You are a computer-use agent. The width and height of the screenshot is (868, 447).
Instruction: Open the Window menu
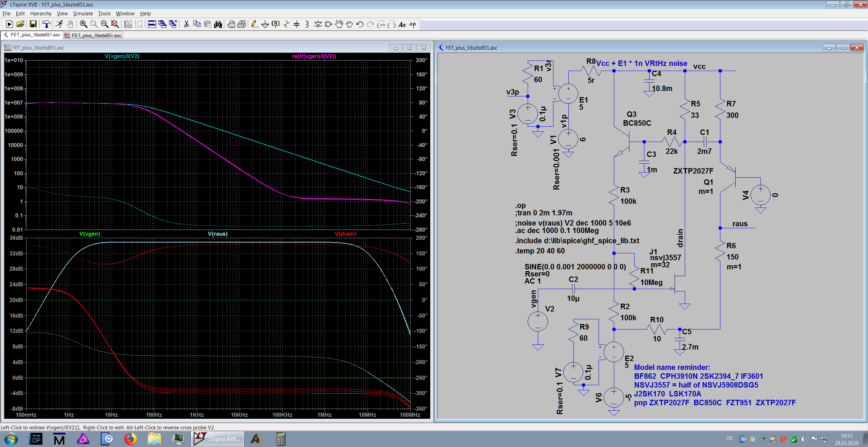point(125,14)
